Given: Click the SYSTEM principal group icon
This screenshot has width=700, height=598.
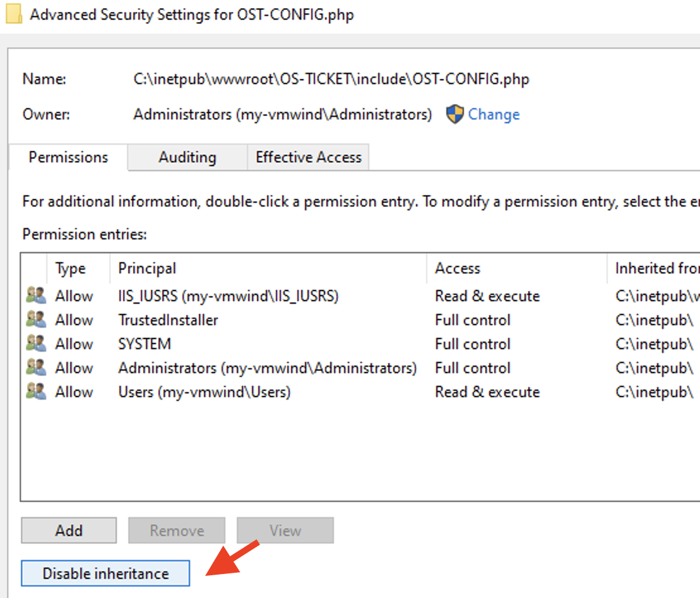Looking at the screenshot, I should click(x=36, y=344).
